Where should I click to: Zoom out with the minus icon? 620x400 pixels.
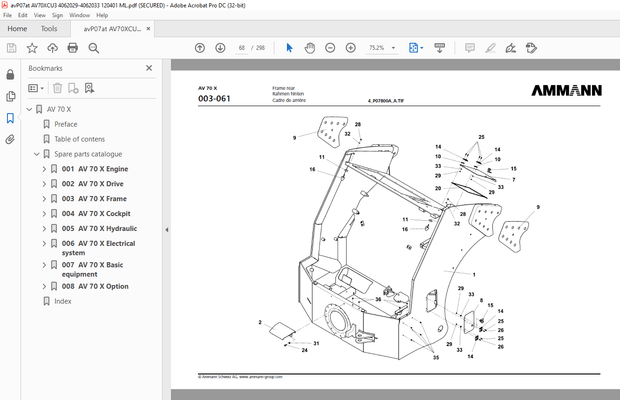click(x=330, y=48)
